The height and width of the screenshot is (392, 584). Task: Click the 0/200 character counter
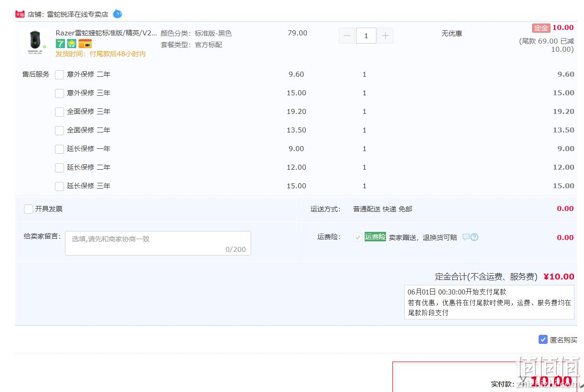click(236, 250)
